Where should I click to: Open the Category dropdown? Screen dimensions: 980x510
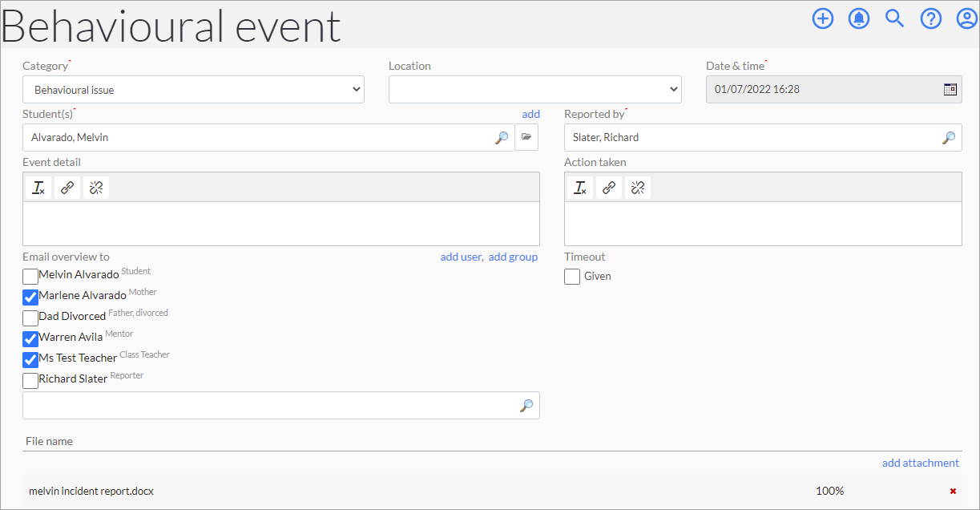193,90
